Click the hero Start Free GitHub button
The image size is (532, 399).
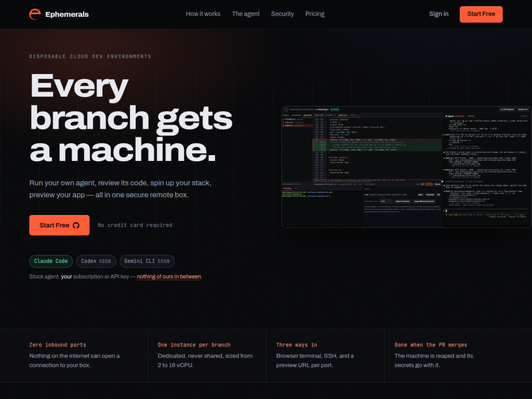point(59,225)
